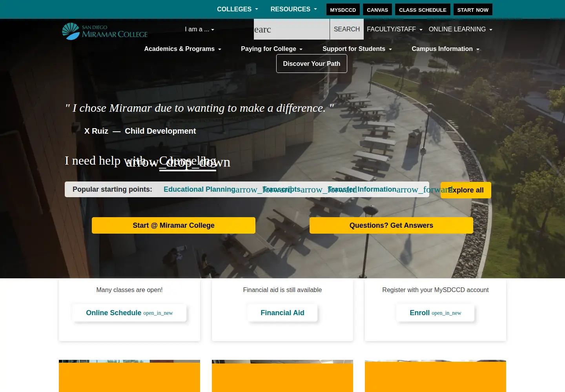Open the Counseling help-topic dropdown
This screenshot has width=565, height=392.
pos(188,162)
